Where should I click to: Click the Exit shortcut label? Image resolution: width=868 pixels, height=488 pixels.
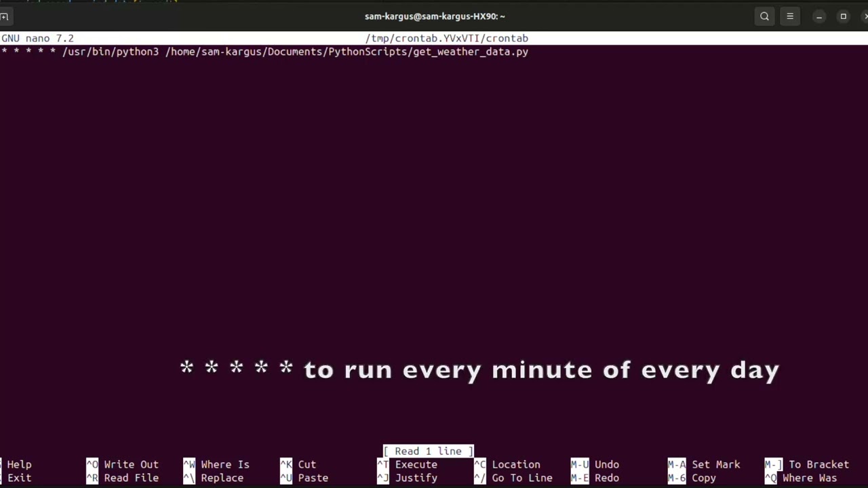19,478
